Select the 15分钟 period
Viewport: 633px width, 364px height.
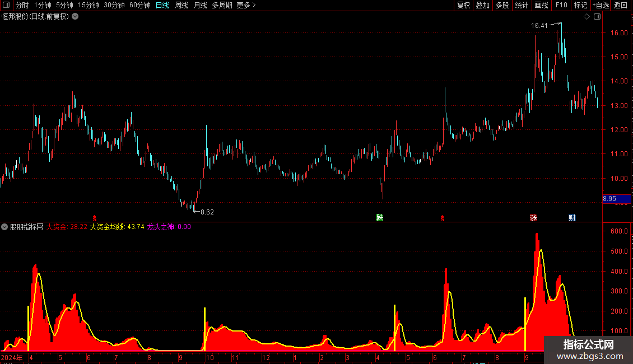(x=89, y=5)
